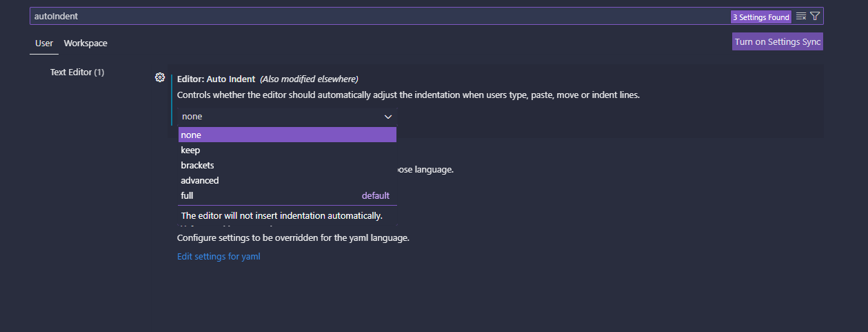Clear the settings search input icon
Viewport: 868px width, 332px height.
pos(801,16)
